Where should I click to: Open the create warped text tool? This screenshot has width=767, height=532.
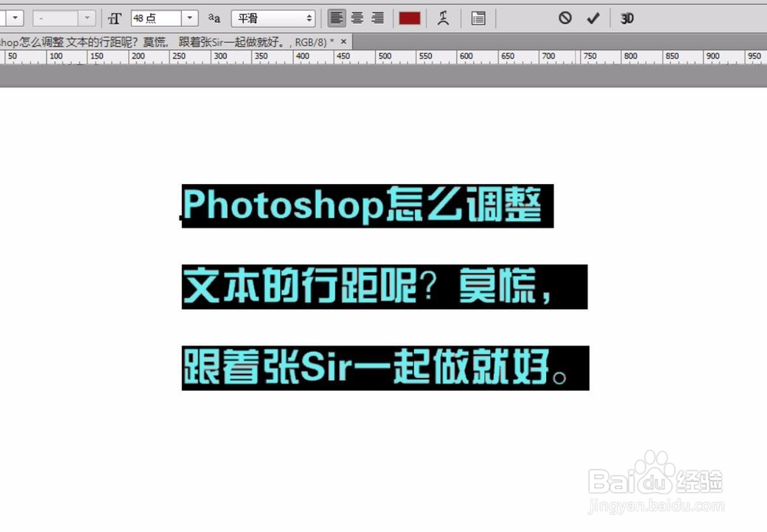pos(443,18)
